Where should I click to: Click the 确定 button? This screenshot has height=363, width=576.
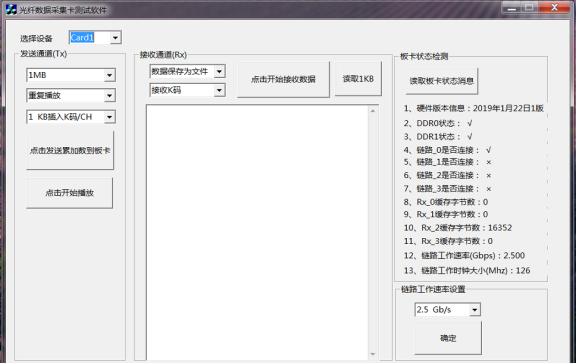click(x=448, y=338)
